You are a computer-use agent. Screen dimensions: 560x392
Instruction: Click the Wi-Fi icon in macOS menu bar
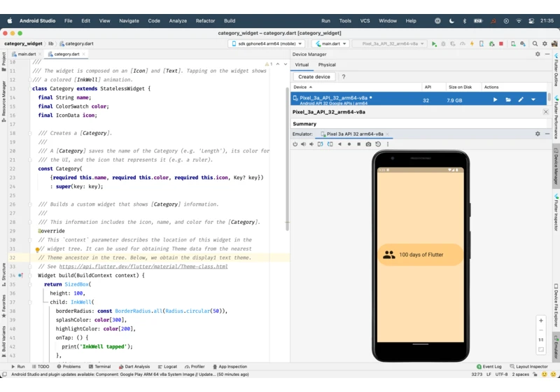click(x=519, y=21)
